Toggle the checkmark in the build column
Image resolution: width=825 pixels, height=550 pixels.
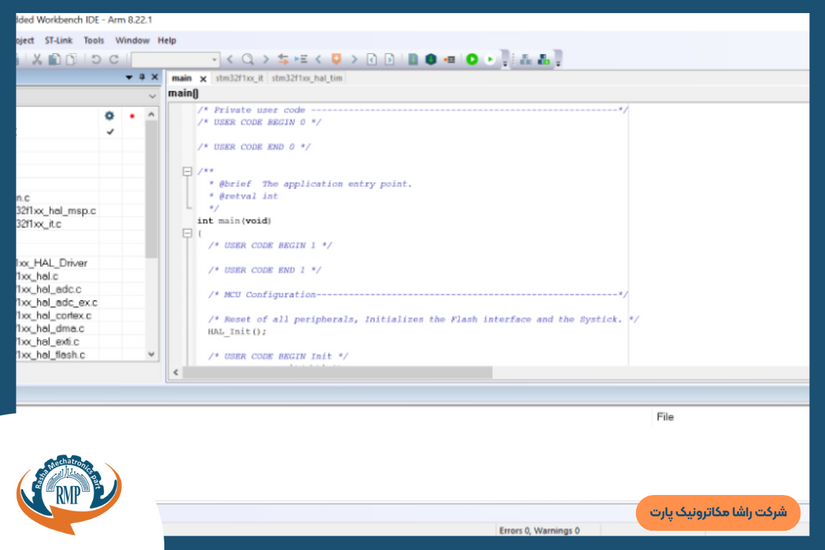pos(110,131)
